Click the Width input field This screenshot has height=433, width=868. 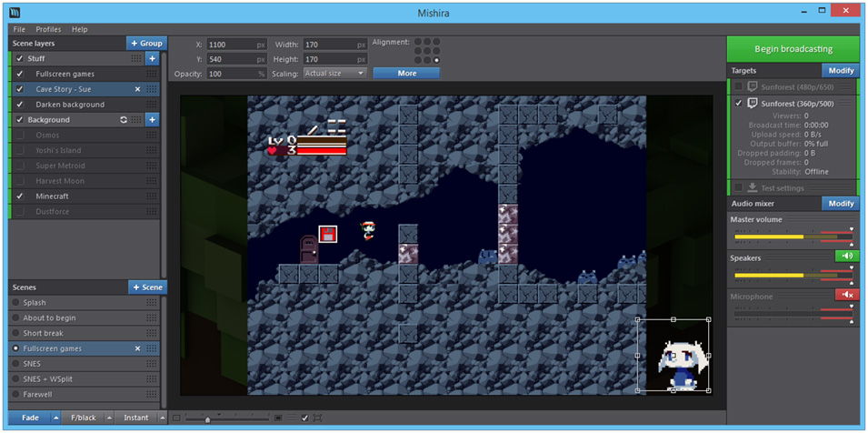(x=335, y=45)
